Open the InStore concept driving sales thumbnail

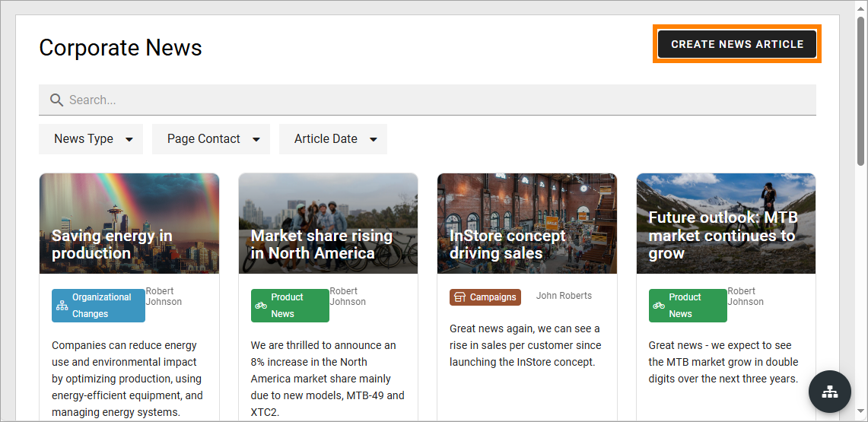(527, 224)
